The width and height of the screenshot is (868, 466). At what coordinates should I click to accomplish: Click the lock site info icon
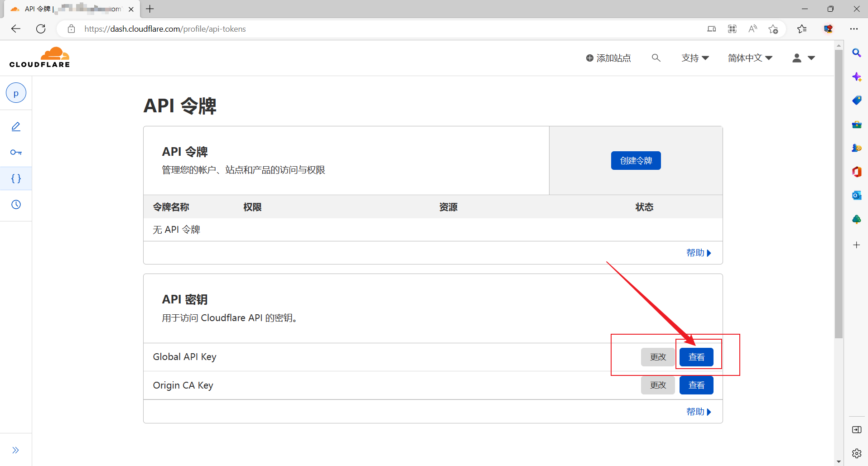(x=71, y=29)
